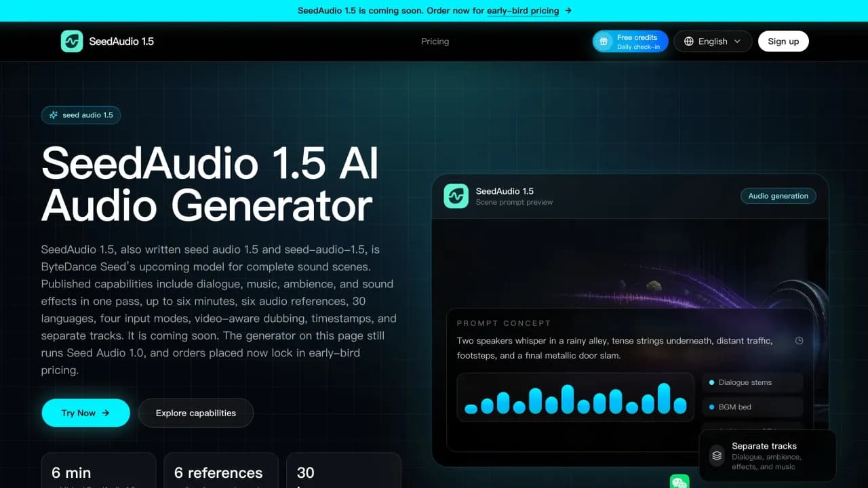Start with the Try Now button

(85, 413)
